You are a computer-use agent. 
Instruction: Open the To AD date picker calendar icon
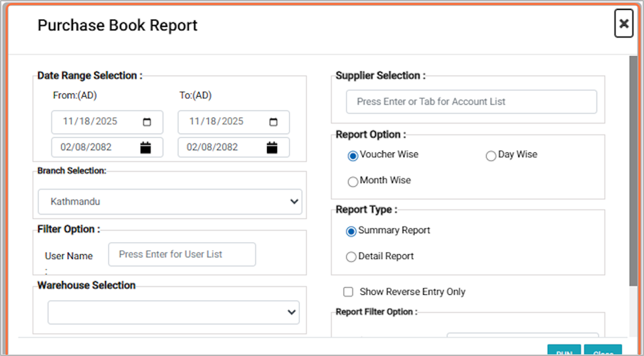pyautogui.click(x=274, y=122)
